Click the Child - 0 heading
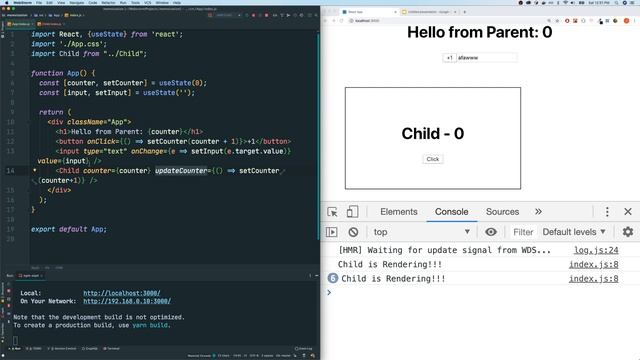The image size is (640, 360). [x=433, y=133]
